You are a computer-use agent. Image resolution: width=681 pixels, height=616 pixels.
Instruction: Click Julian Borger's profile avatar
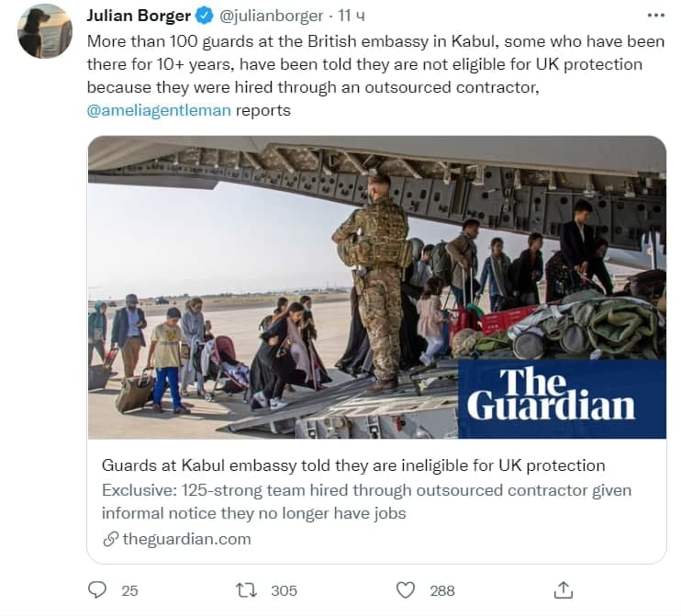coord(45,31)
